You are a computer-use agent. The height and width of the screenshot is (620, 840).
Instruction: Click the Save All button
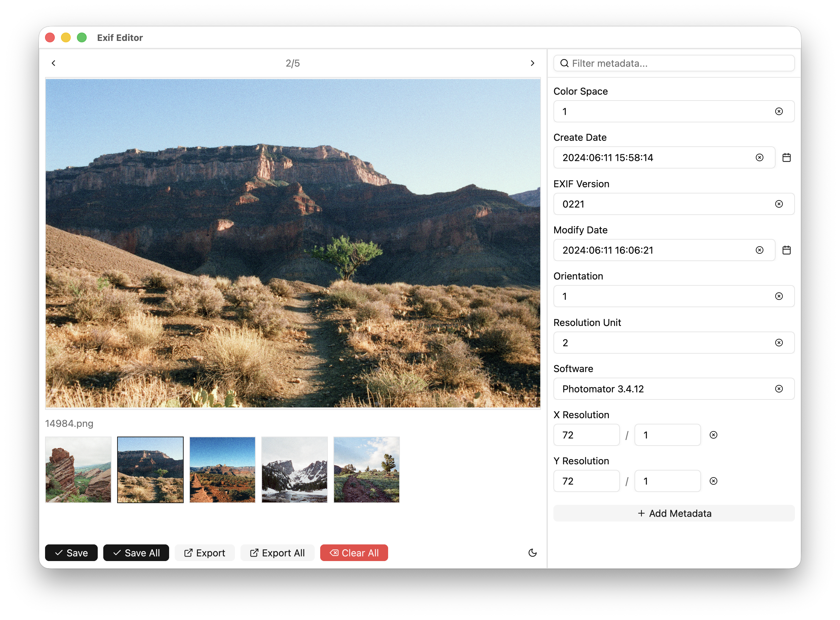[136, 553]
